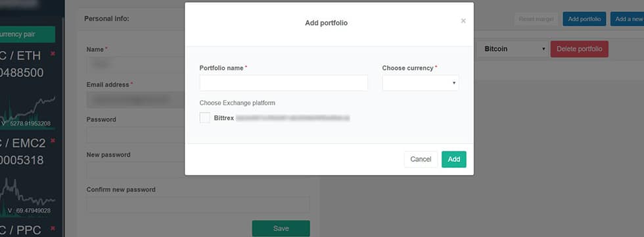Image resolution: width=644 pixels, height=237 pixels.
Task: Click the Confirm new password field
Action: (x=198, y=205)
